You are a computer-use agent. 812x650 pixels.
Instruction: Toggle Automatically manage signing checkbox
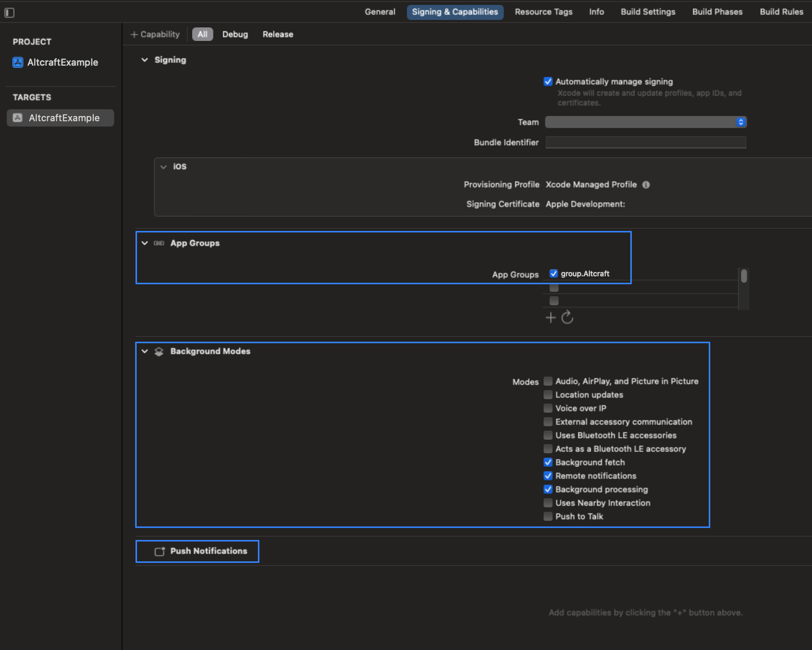click(x=548, y=81)
